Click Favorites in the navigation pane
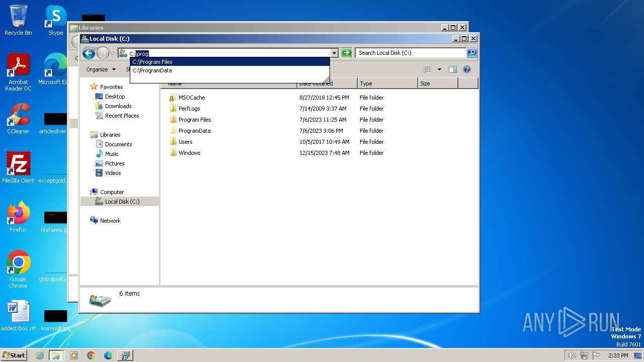The height and width of the screenshot is (362, 644). (111, 87)
